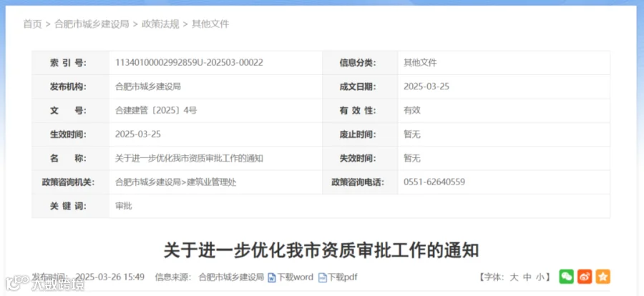Open 其他文件 breadcrumb link
Image resolution: width=644 pixels, height=296 pixels.
[210, 24]
